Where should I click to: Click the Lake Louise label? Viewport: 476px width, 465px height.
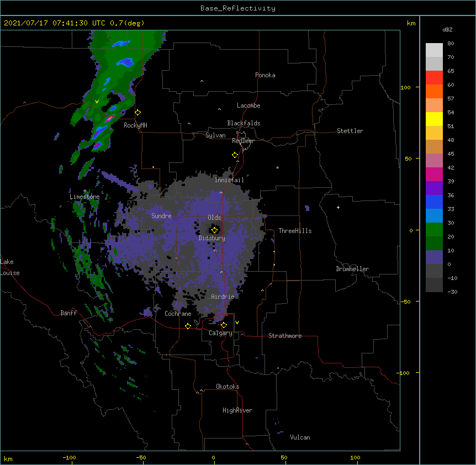point(10,267)
